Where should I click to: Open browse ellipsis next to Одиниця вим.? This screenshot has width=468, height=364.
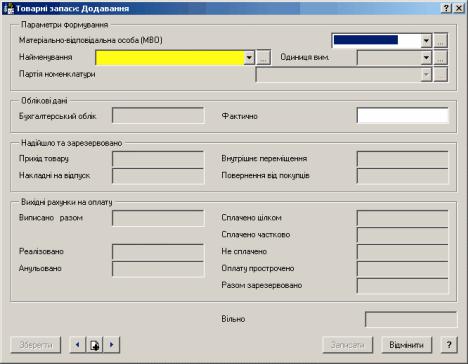(x=440, y=57)
